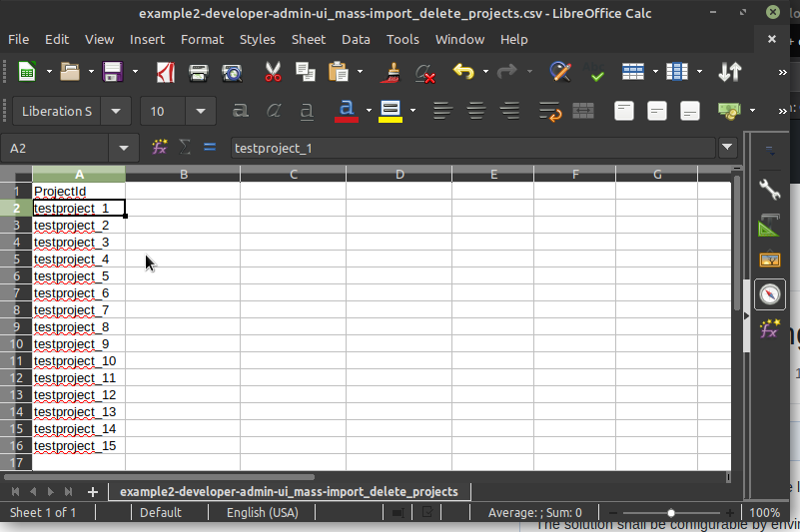Format the cell as currency
The width and height of the screenshot is (800, 532).
pos(730,111)
